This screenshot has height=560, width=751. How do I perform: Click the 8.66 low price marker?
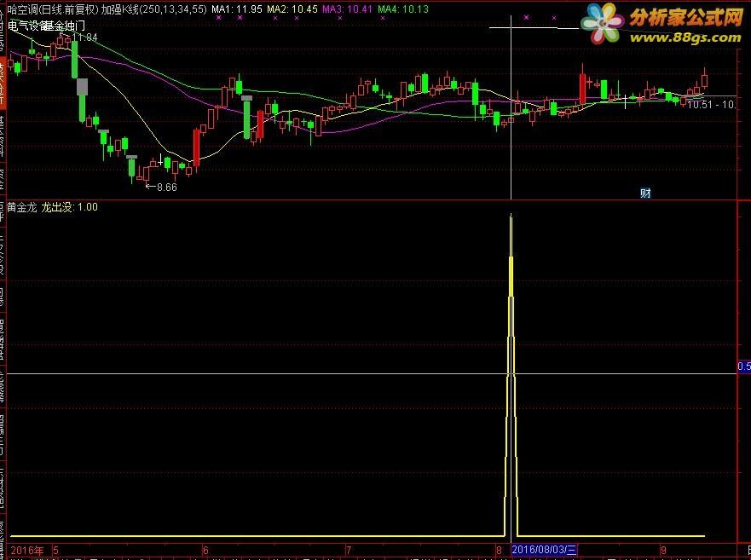(x=167, y=188)
